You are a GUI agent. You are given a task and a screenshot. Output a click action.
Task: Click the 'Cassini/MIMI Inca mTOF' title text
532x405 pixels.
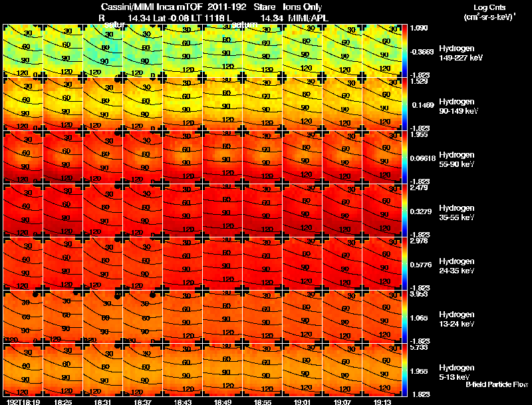point(152,7)
